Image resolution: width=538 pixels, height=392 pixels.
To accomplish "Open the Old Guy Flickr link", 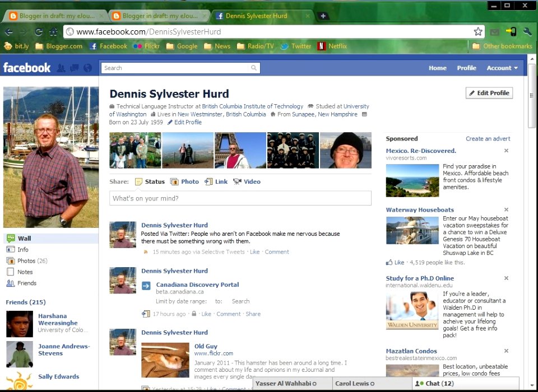I will pyautogui.click(x=206, y=347).
